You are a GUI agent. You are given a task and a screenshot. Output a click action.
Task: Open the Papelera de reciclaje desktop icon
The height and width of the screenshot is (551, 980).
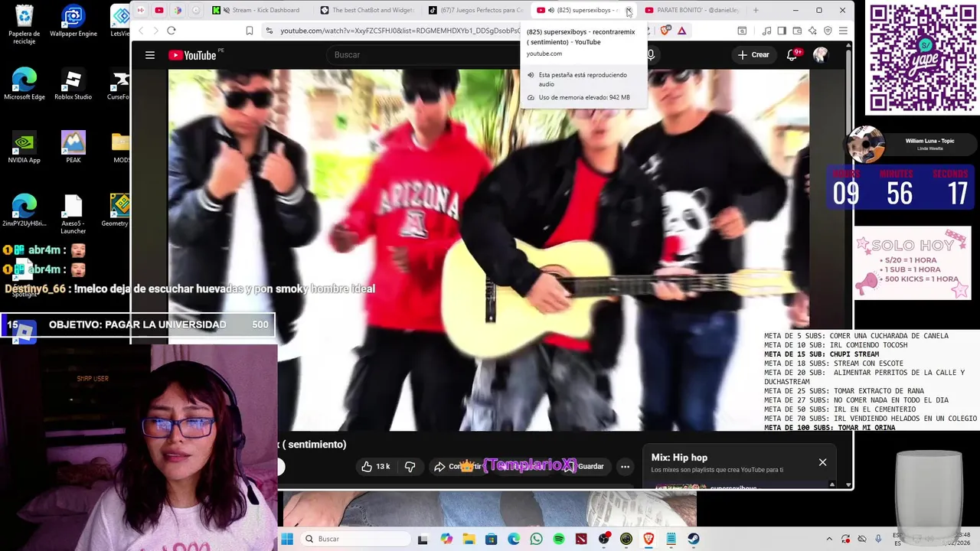(24, 25)
